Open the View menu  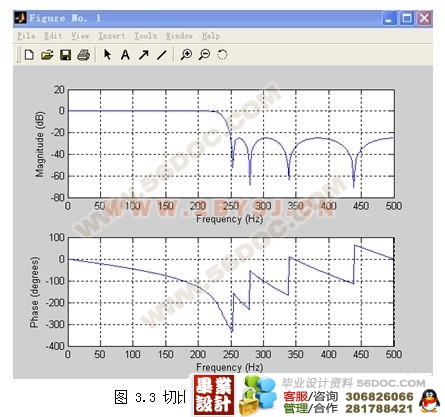[80, 36]
